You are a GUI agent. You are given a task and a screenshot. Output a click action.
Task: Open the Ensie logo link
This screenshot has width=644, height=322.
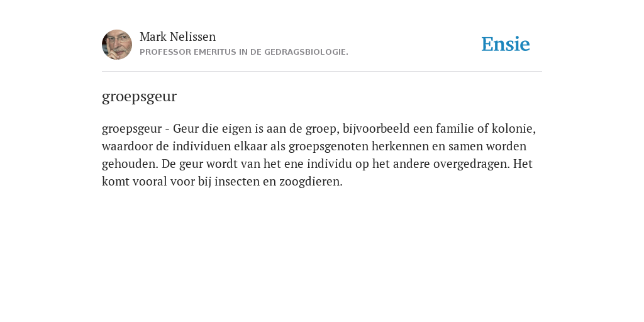(505, 44)
